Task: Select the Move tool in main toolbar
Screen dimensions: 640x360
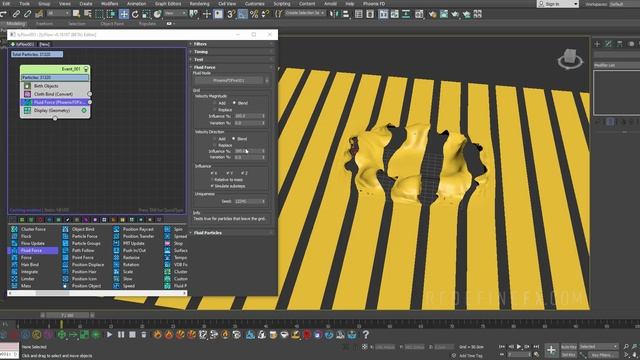Action: pyautogui.click(x=124, y=14)
